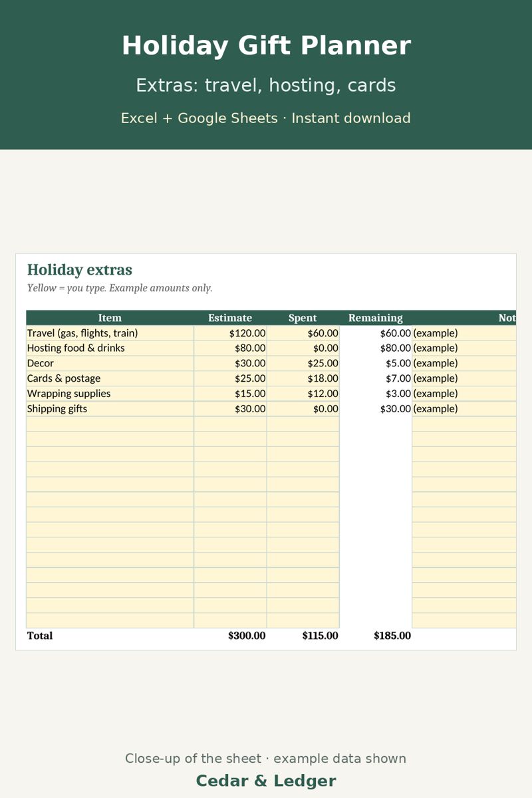The width and height of the screenshot is (532, 798).
Task: Click the $300.00 total estimate
Action: coord(247,636)
